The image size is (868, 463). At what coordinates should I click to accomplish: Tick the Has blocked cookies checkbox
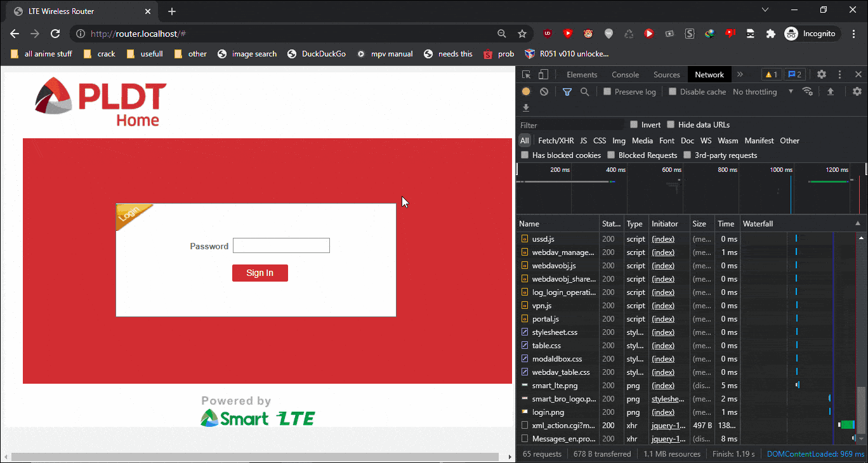(525, 155)
